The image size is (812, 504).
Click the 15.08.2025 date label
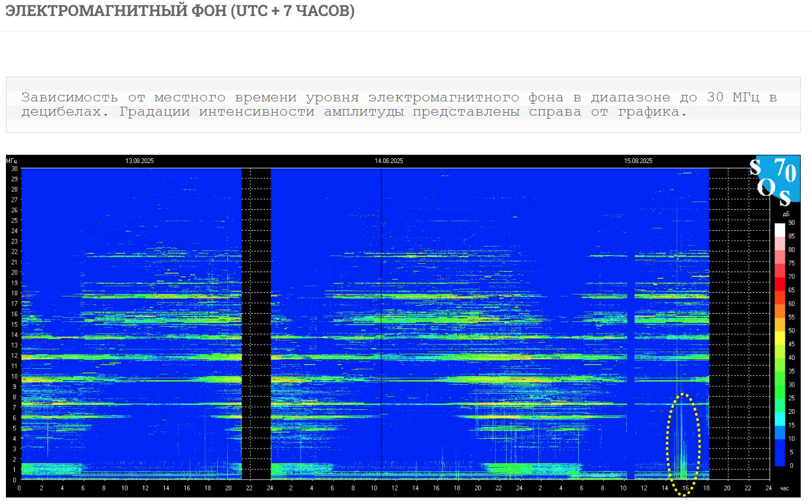point(638,161)
